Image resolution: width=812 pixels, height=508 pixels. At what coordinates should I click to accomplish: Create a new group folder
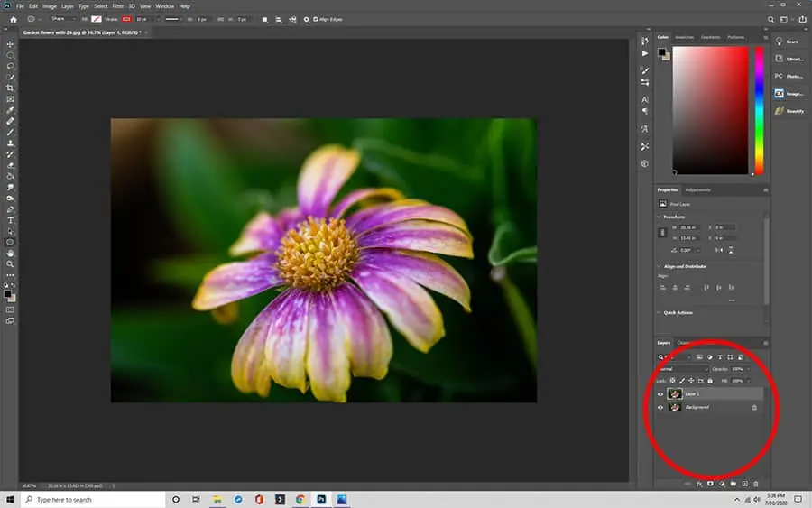(x=734, y=484)
